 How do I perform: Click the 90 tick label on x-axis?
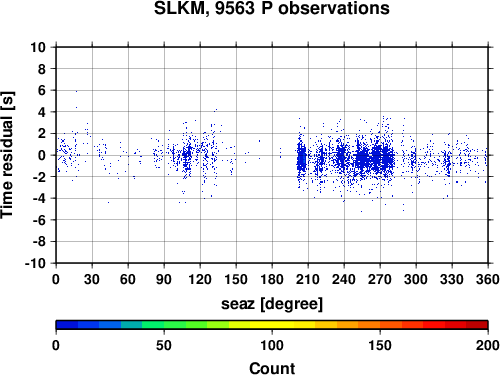pos(164,279)
